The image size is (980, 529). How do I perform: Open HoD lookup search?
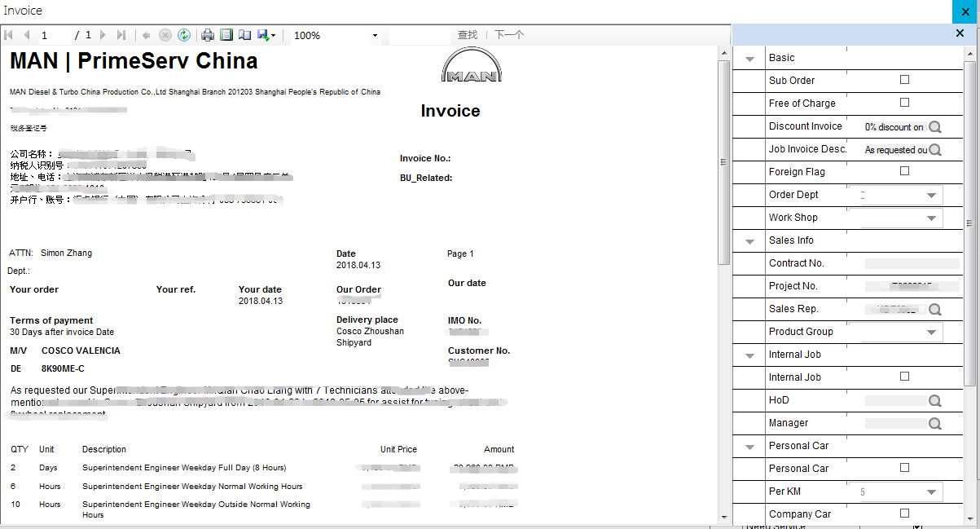pyautogui.click(x=935, y=401)
